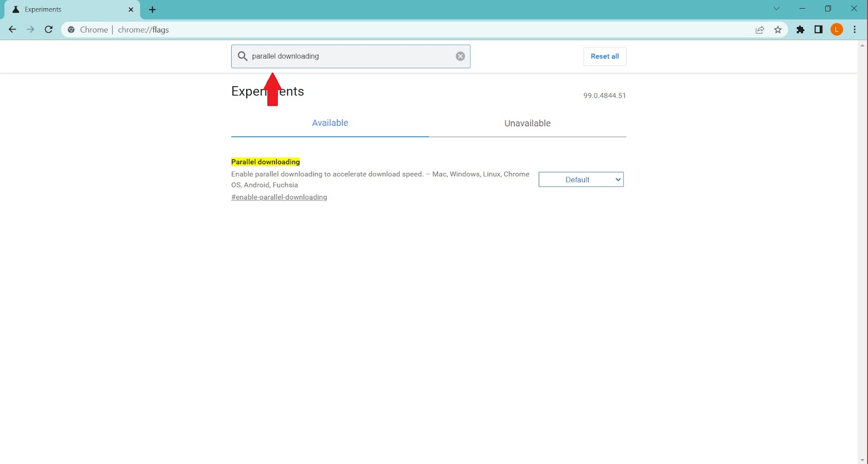Click the version number 99.0.4844.51
Viewport: 868px width, 464px height.
coord(604,95)
